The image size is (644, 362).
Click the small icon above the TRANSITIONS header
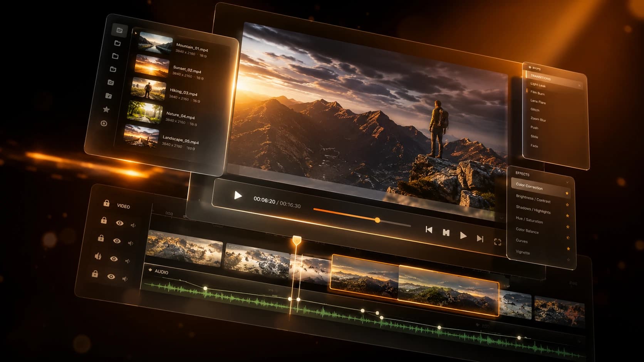point(530,68)
